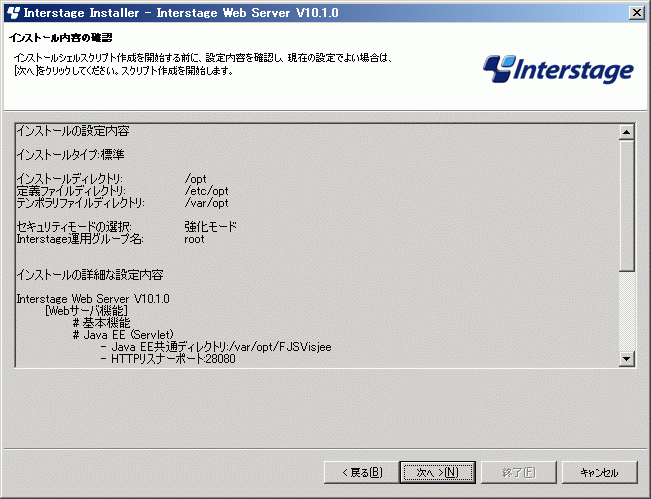The width and height of the screenshot is (651, 499).
Task: Click the Interstage運用グループ名: label
Action: (80, 239)
